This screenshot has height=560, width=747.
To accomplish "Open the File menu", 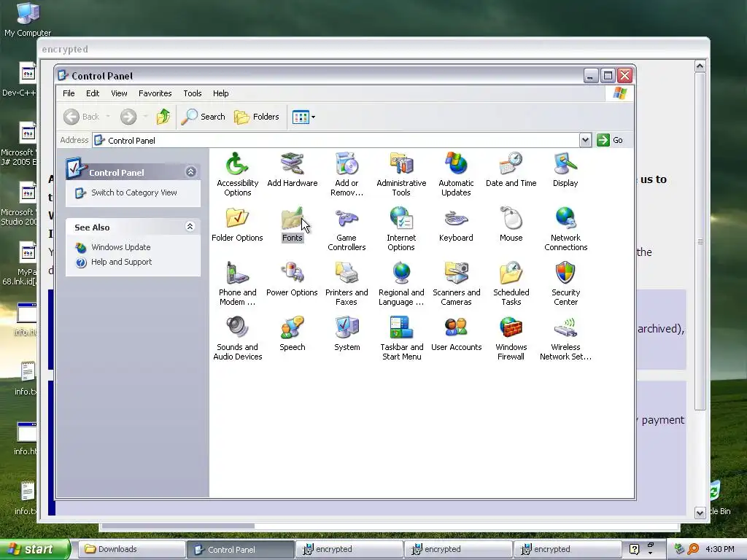I will click(x=69, y=93).
